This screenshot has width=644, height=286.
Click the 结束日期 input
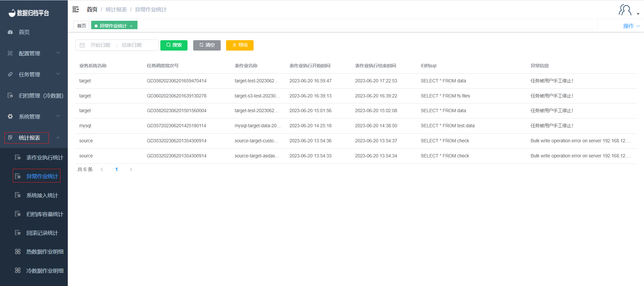click(x=132, y=45)
